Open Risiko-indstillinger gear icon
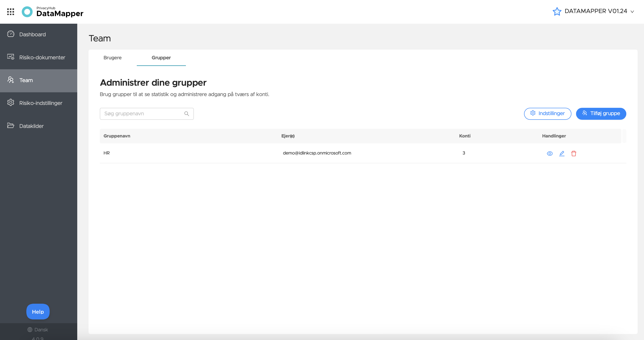 point(11,102)
